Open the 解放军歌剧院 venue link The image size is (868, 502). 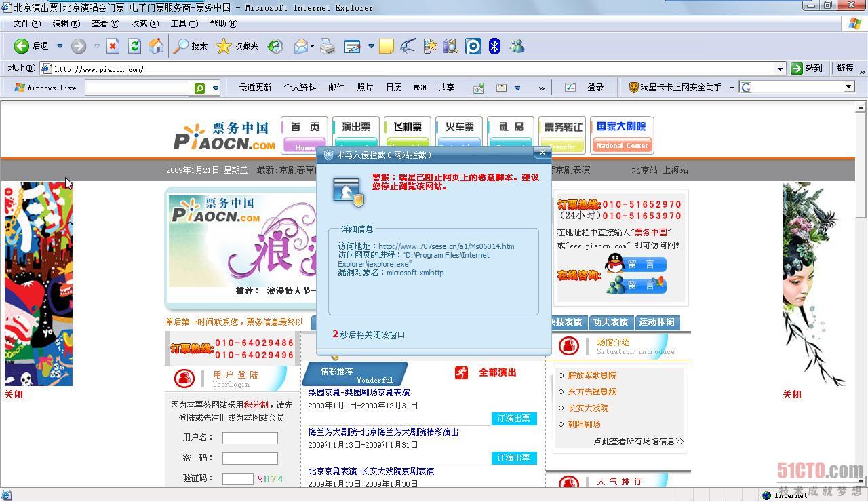(x=592, y=375)
